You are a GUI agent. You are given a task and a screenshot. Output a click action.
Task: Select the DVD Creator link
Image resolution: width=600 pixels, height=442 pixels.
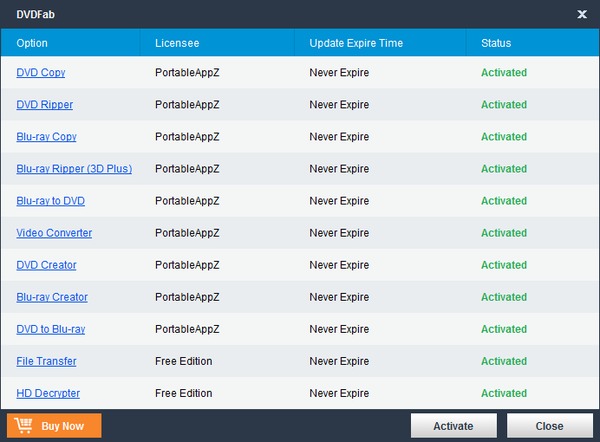46,265
